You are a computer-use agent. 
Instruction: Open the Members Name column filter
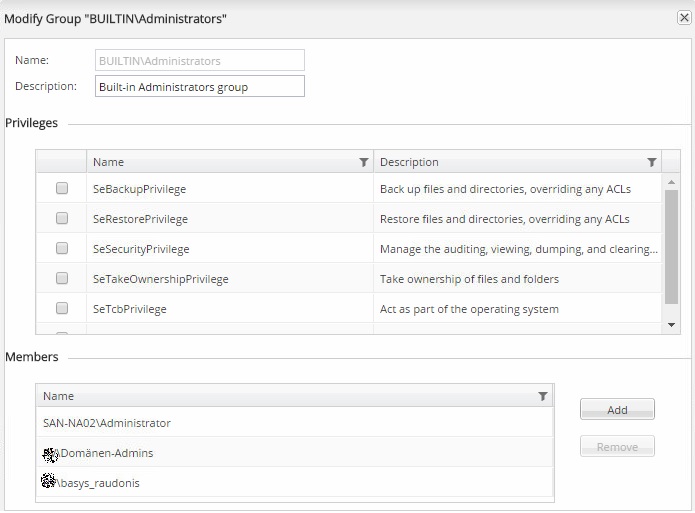543,397
